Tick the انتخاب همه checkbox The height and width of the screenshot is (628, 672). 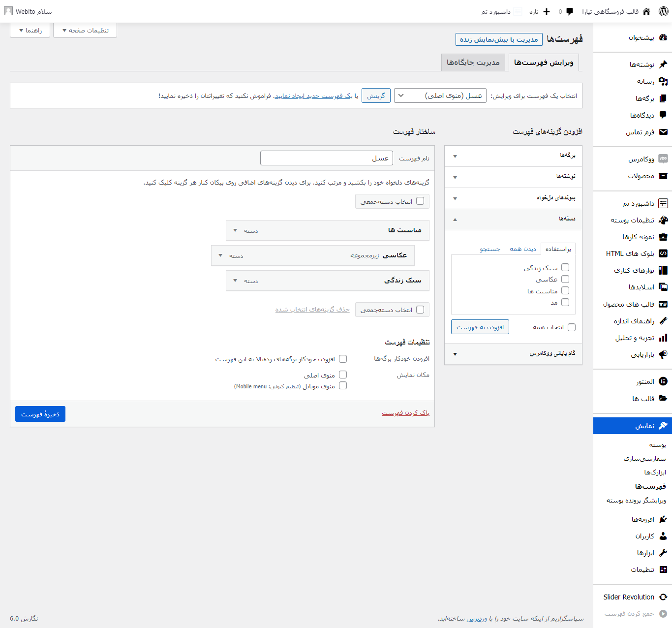coord(571,327)
